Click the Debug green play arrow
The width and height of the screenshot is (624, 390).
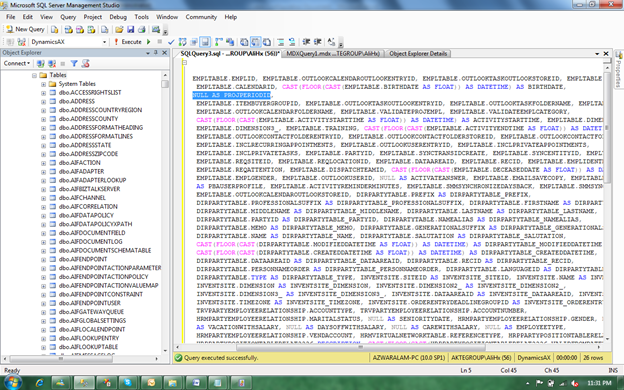(x=148, y=42)
